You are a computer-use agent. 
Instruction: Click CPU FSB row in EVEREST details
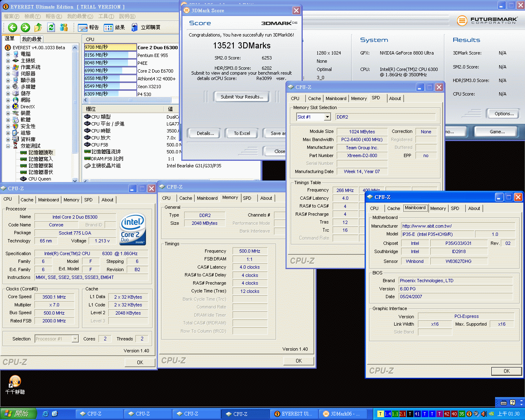[131, 145]
